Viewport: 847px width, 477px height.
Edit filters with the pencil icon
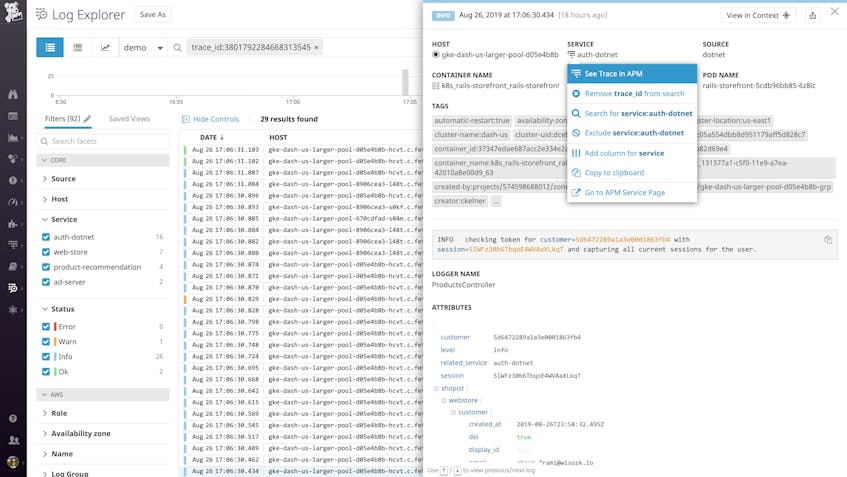[x=88, y=119]
